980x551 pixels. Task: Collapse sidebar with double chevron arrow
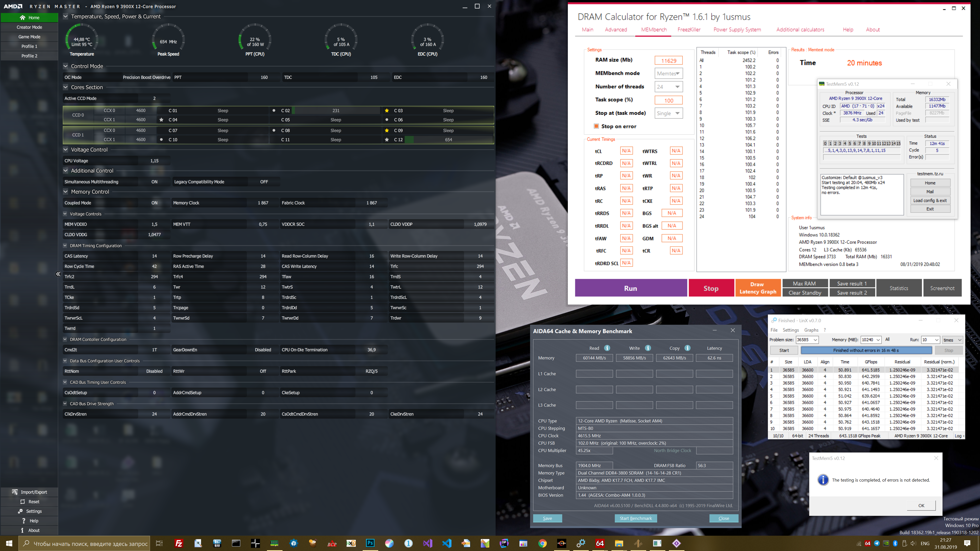click(58, 274)
